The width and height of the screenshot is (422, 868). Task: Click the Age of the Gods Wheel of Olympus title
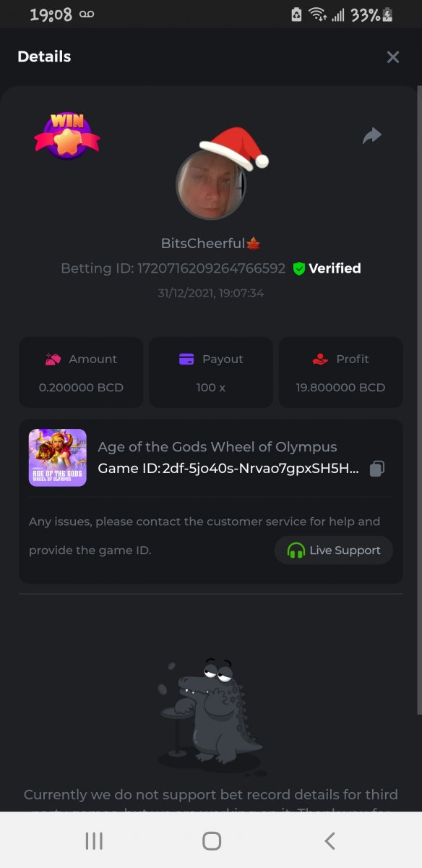[218, 447]
